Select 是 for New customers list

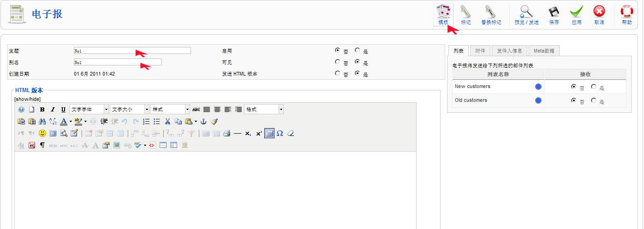click(x=593, y=86)
